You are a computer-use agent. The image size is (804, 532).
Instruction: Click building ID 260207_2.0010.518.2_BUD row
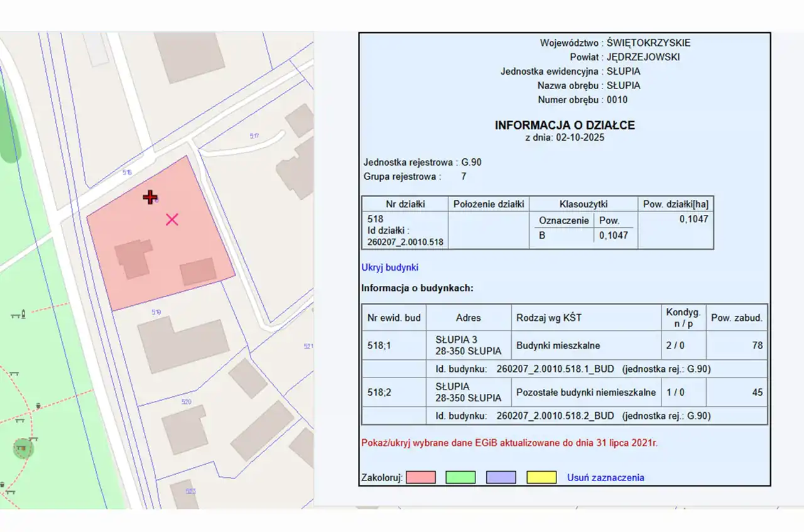[573, 416]
